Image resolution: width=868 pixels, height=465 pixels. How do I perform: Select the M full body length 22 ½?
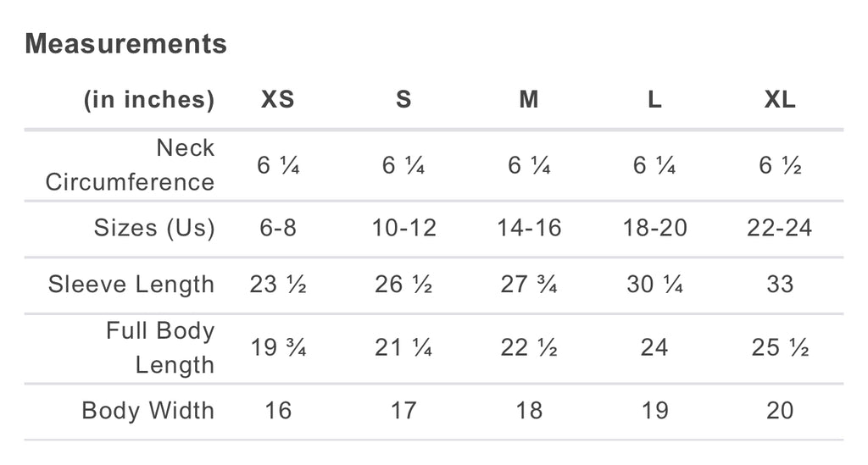pyautogui.click(x=529, y=347)
